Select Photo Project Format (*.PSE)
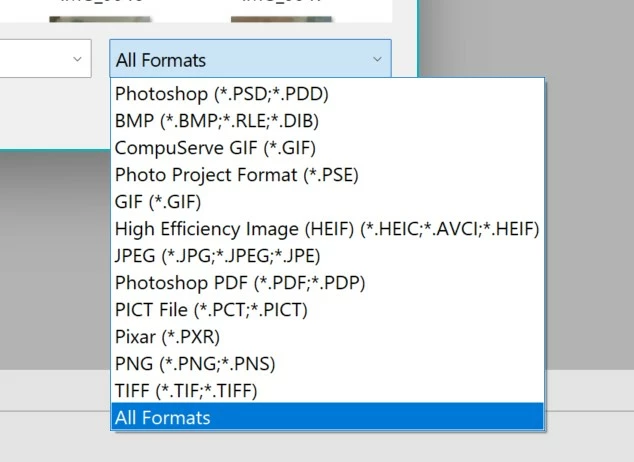The width and height of the screenshot is (634, 462). click(x=328, y=175)
